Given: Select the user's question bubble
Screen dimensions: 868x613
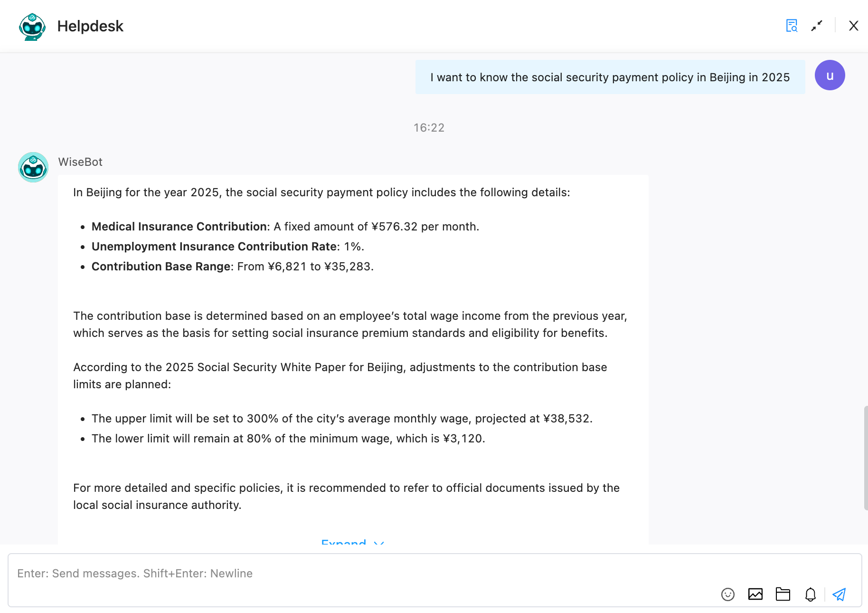Looking at the screenshot, I should coord(610,77).
